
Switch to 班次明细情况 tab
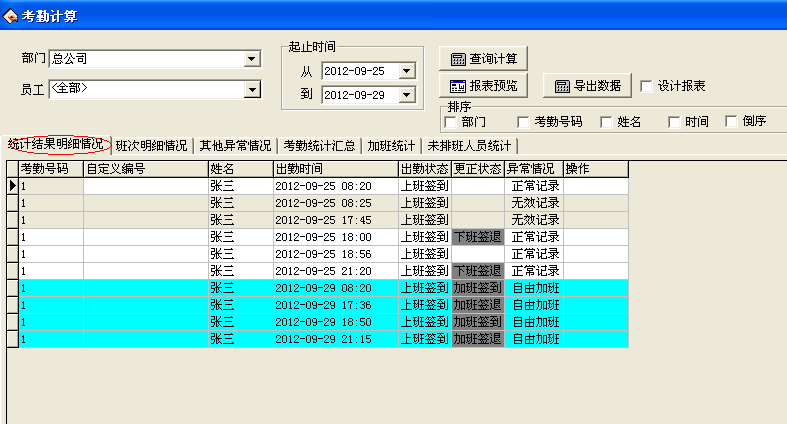tap(151, 146)
